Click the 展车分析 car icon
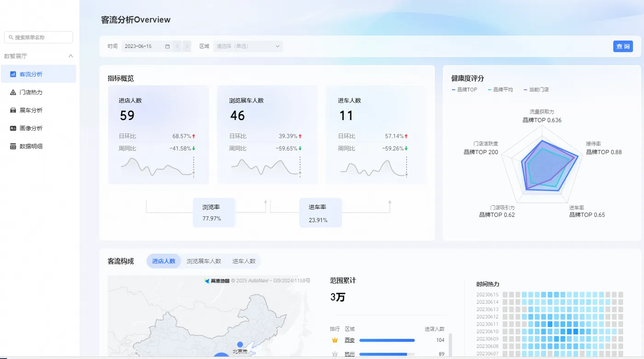644x359 pixels. tap(13, 110)
